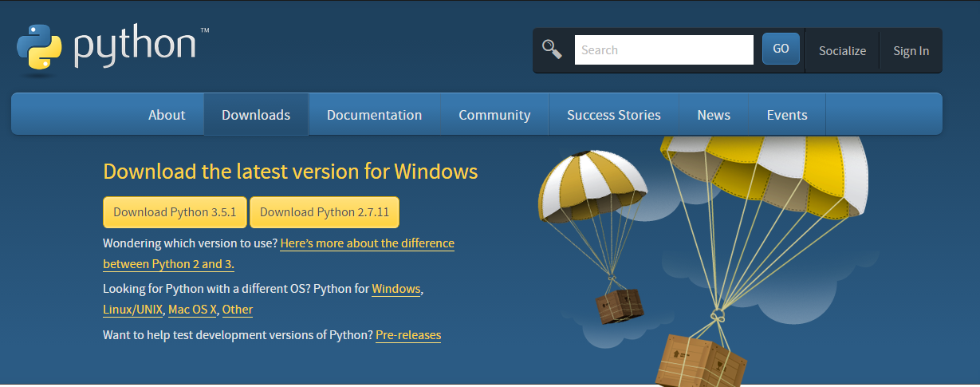Open the Success Stories menu

pos(614,115)
